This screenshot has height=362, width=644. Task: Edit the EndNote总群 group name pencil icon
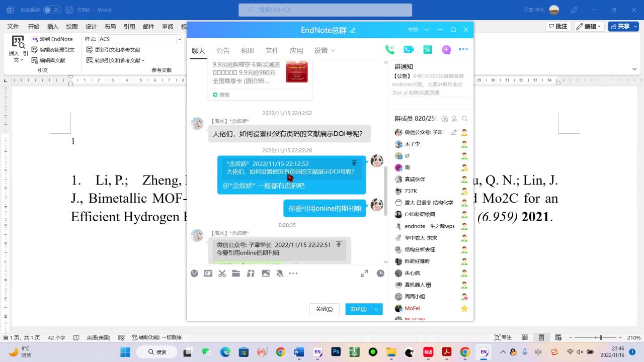[353, 30]
